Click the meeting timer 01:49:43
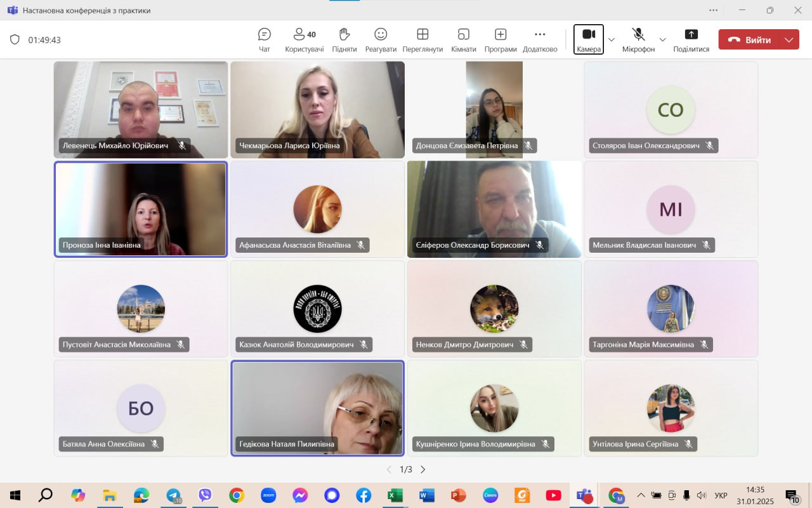Viewport: 812px width, 508px height. click(44, 40)
